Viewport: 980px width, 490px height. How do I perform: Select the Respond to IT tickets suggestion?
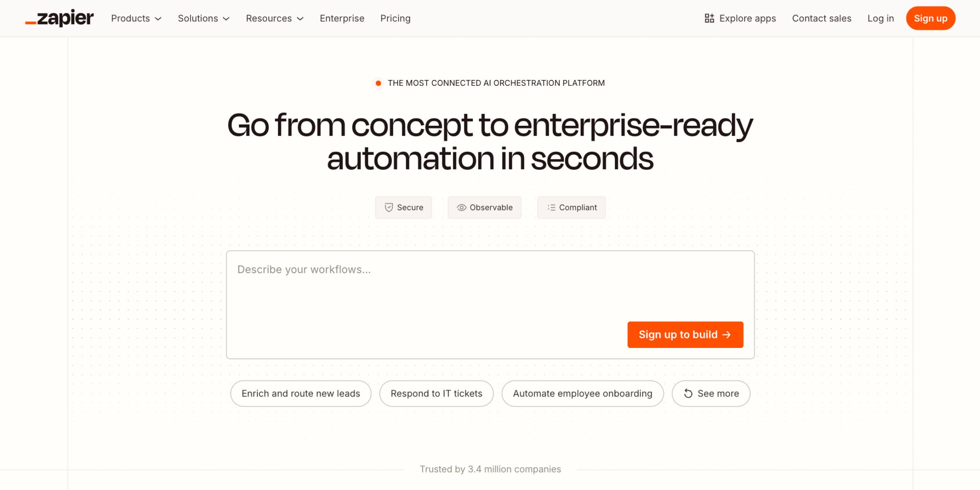tap(436, 393)
